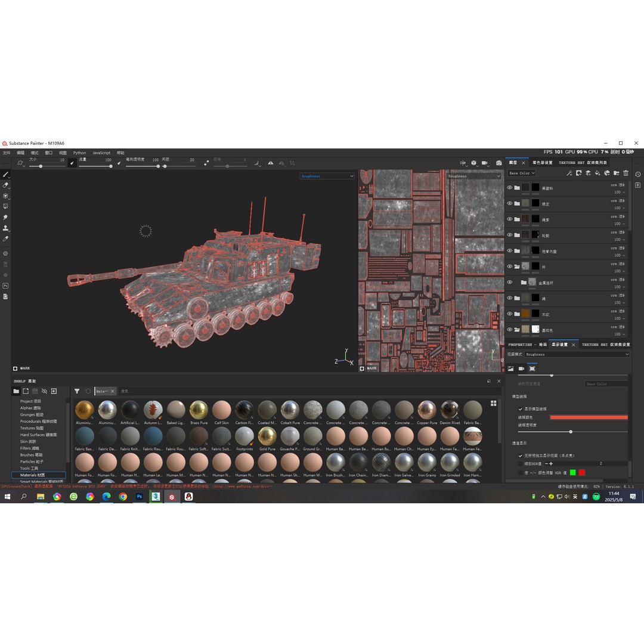Filter the shelf with funnel icon

(x=77, y=391)
